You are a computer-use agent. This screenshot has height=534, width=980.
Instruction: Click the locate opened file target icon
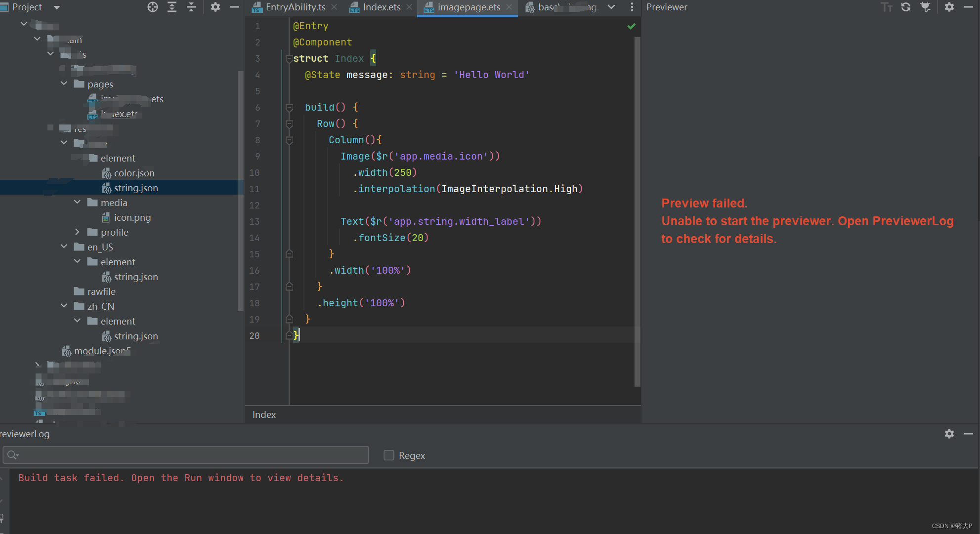(x=153, y=7)
